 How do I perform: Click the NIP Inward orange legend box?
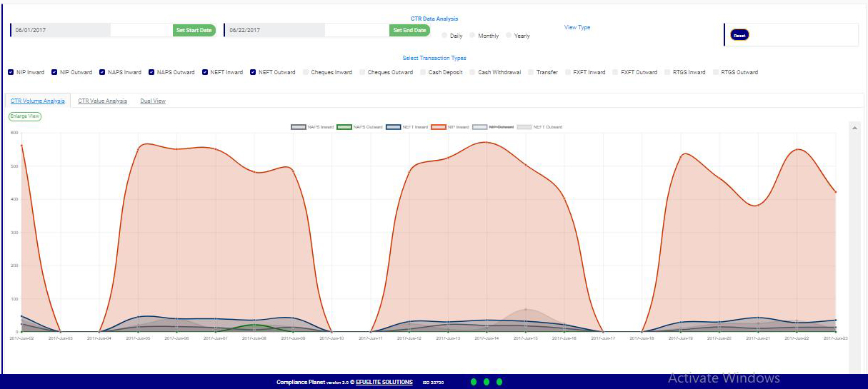coord(437,127)
